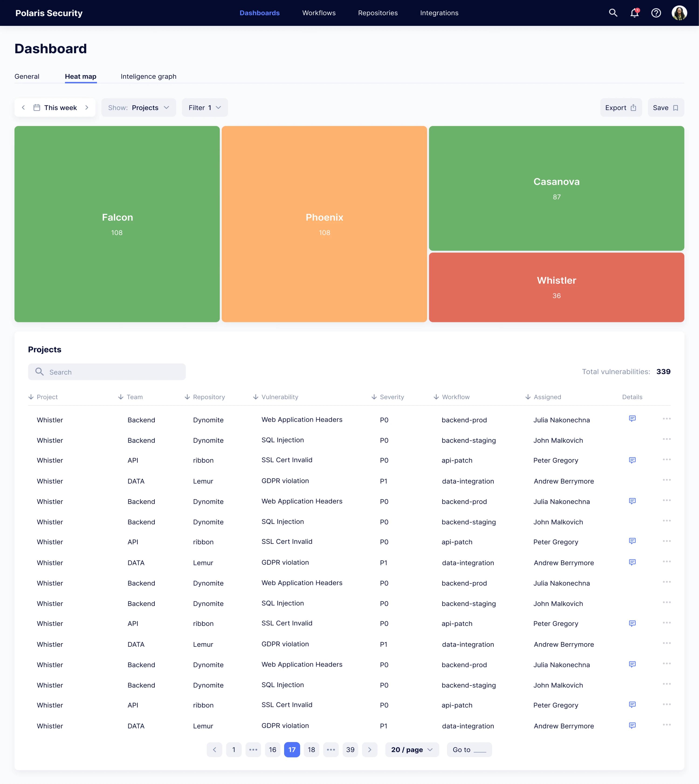Screen dimensions: 699x784
Task: Open the Inteligence graph tab
Action: click(149, 76)
